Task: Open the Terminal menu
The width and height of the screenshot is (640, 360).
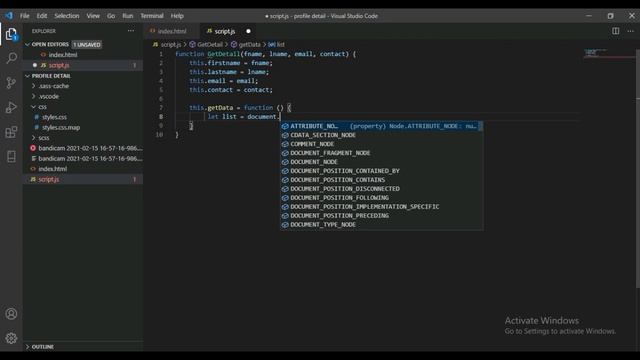Action: [152, 16]
